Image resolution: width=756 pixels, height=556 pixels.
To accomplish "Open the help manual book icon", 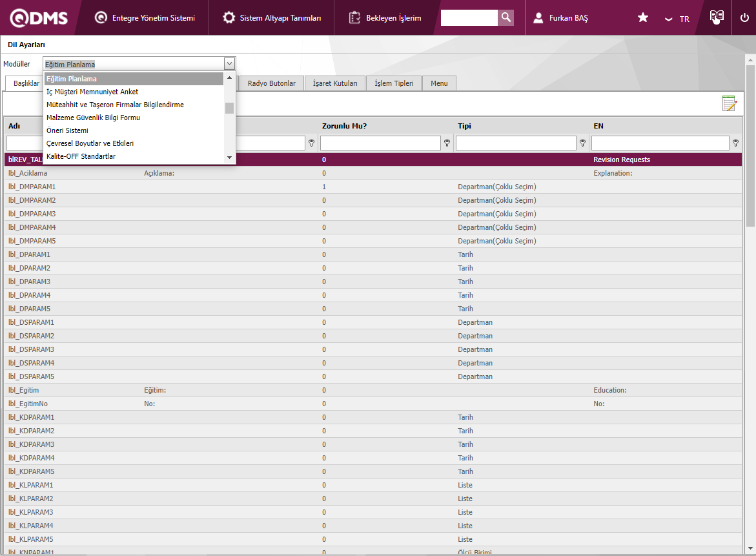I will tap(716, 17).
